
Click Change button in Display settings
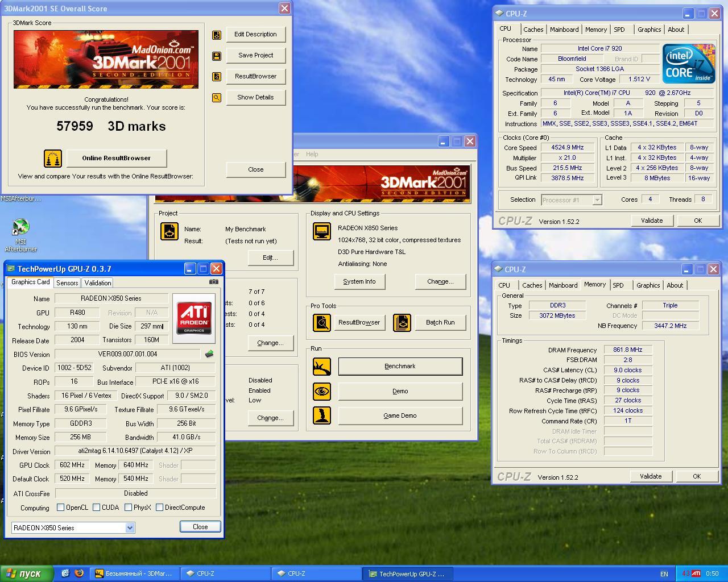click(x=441, y=282)
